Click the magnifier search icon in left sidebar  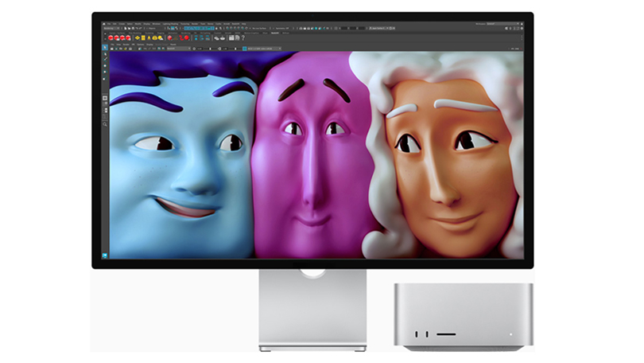(106, 124)
